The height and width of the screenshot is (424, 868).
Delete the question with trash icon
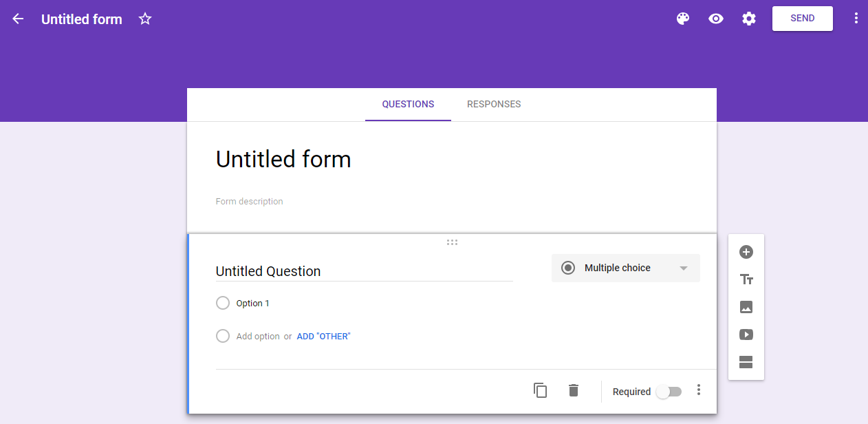[574, 390]
